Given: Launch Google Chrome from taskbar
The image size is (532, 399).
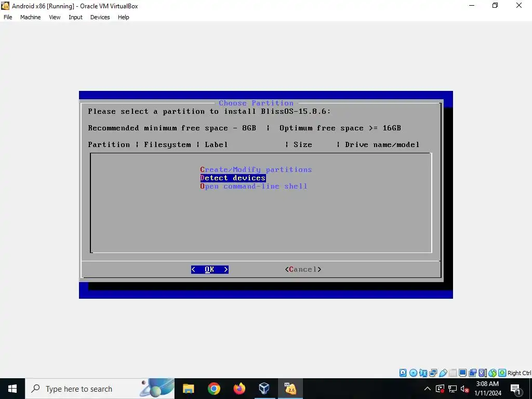Looking at the screenshot, I should pos(214,389).
